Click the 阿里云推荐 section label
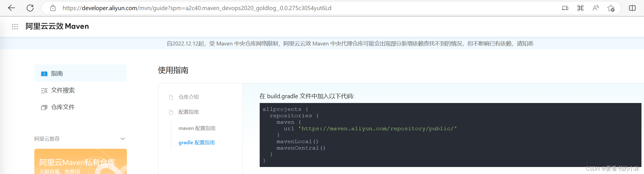The height and width of the screenshot is (174, 644). coord(47,139)
